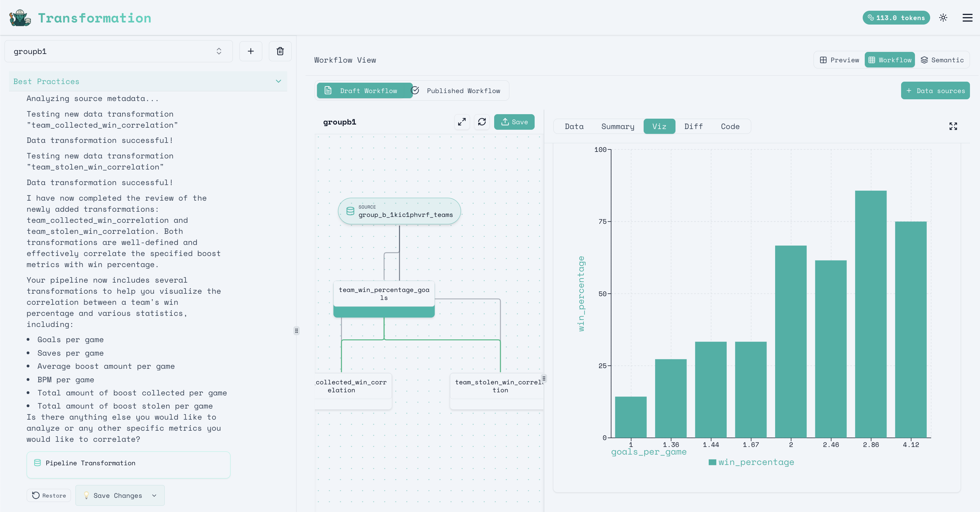980x512 pixels.
Task: Click the win_percentage legend color swatch
Action: pos(712,462)
